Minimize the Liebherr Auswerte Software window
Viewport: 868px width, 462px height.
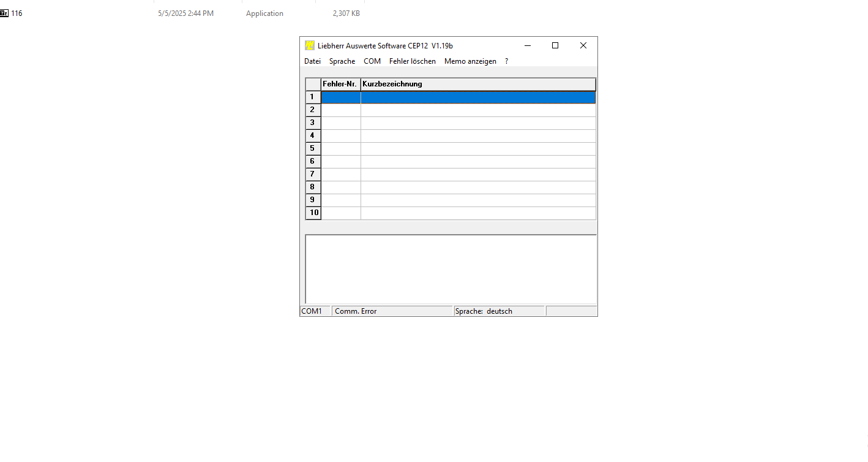pyautogui.click(x=527, y=45)
